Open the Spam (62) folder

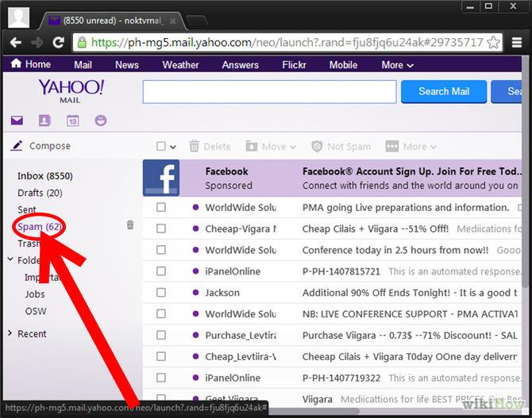tap(39, 227)
